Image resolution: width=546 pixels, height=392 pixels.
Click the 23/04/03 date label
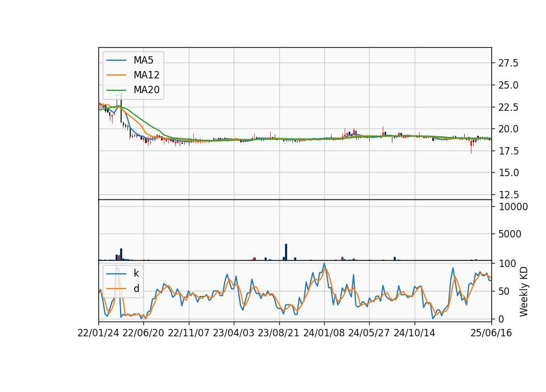(x=234, y=333)
